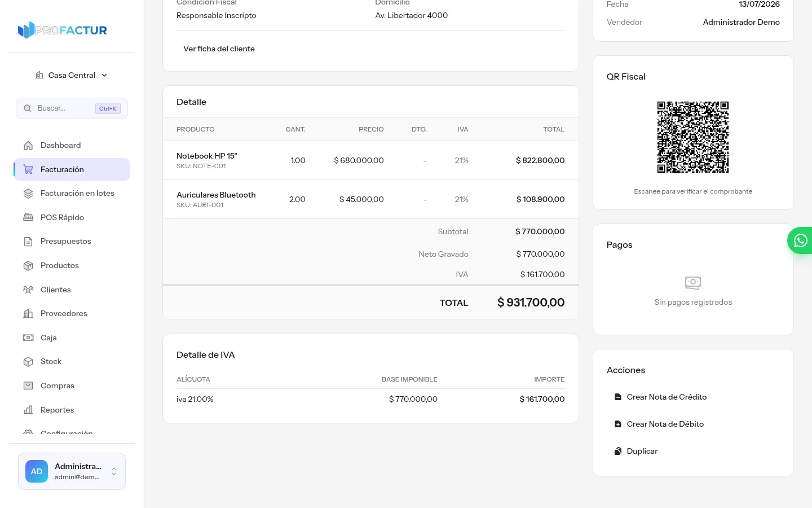Select the active Facturación menu item

click(x=72, y=169)
